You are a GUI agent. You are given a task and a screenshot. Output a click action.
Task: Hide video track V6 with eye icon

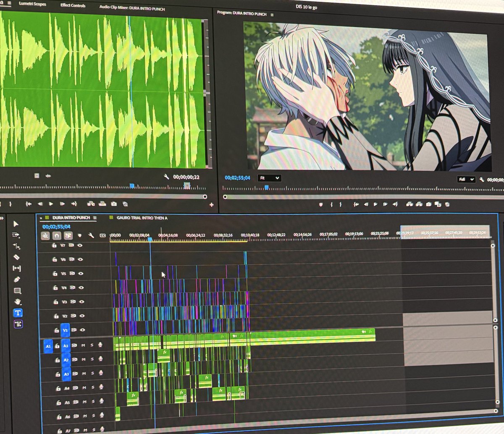click(80, 259)
